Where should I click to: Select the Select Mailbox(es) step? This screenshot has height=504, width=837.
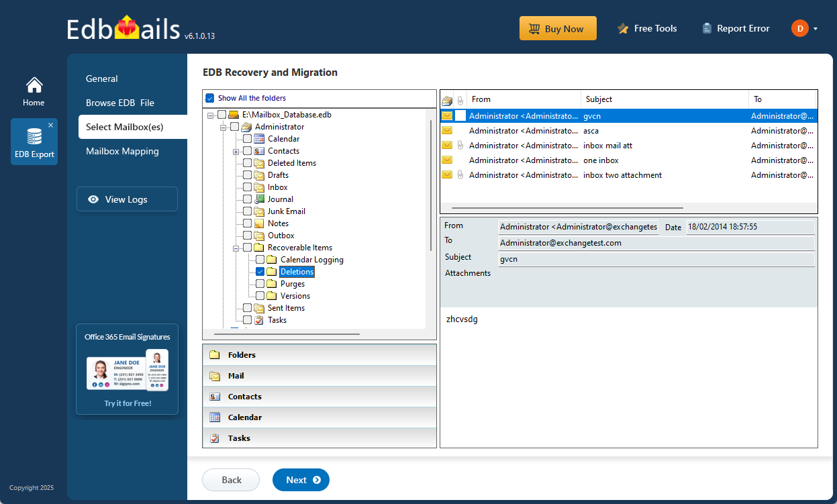[x=133, y=127]
